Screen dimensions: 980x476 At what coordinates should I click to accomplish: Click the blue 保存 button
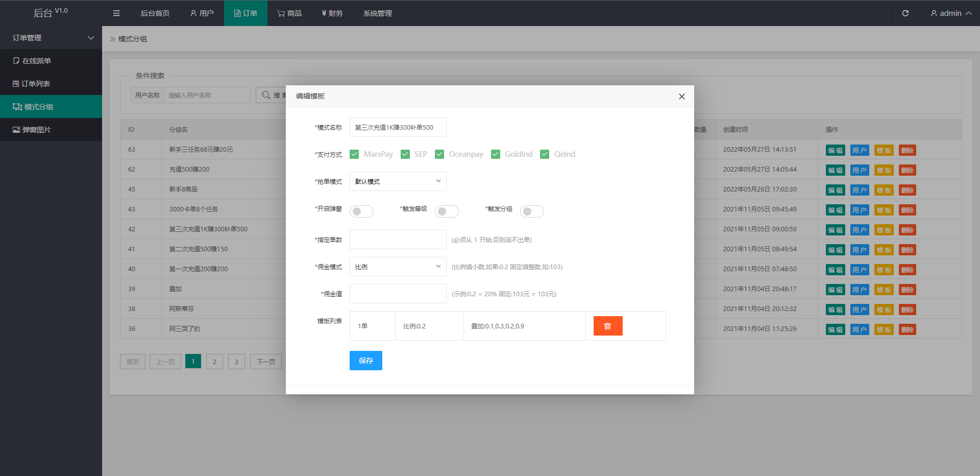[x=365, y=361]
